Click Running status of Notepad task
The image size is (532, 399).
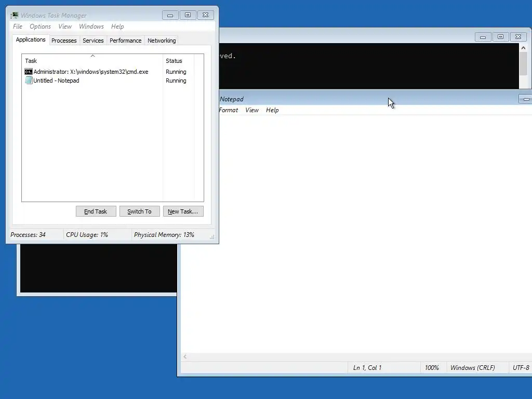click(176, 81)
